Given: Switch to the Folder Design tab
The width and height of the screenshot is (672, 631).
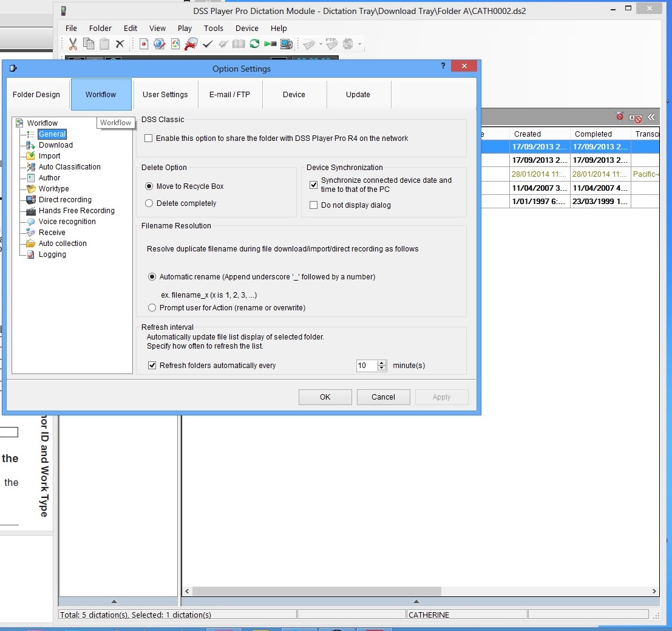Looking at the screenshot, I should [36, 94].
